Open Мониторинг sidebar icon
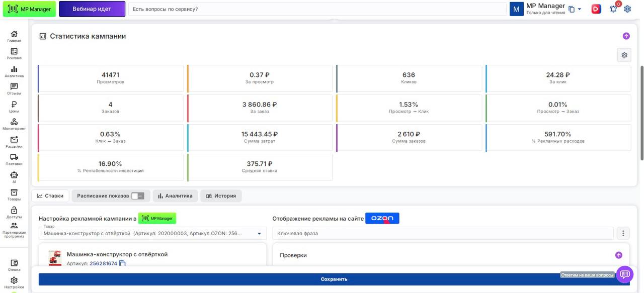644x293 pixels. [14, 124]
